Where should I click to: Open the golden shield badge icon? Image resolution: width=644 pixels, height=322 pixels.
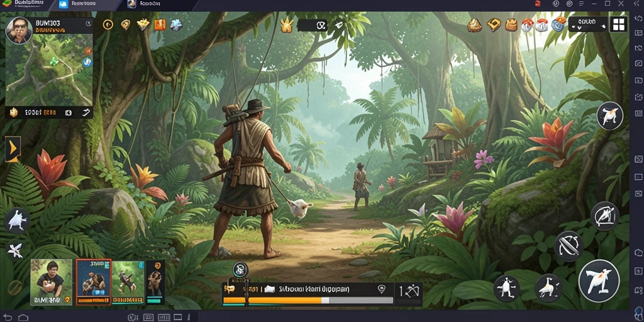coord(125,25)
